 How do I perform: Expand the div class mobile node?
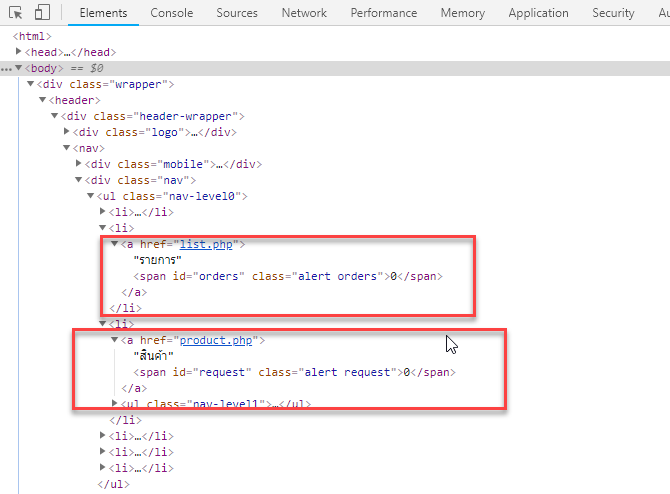[78, 164]
